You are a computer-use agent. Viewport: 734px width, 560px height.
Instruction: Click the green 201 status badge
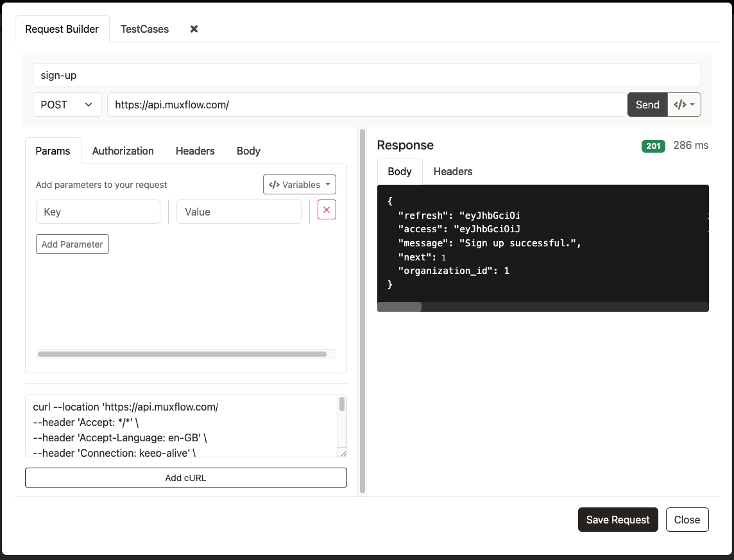(x=653, y=146)
